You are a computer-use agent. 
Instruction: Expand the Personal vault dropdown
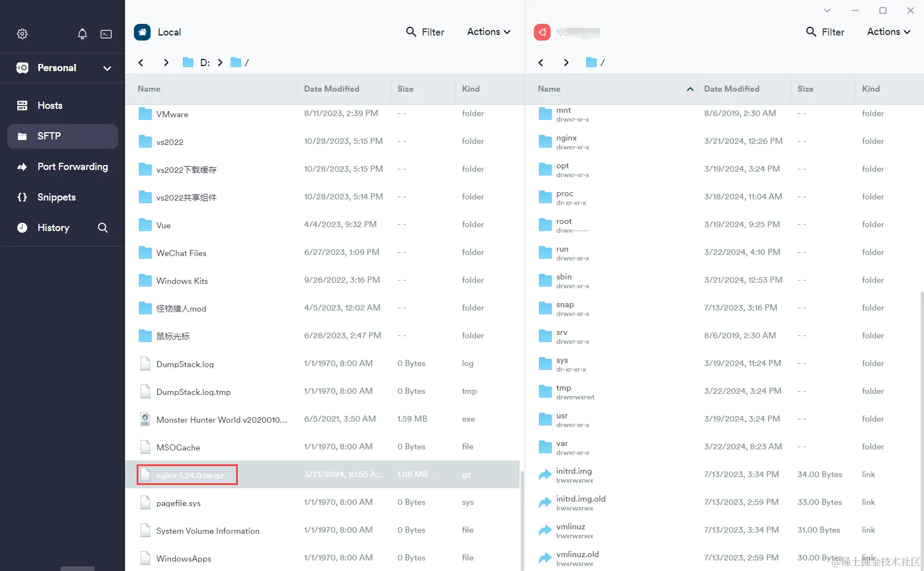[107, 68]
